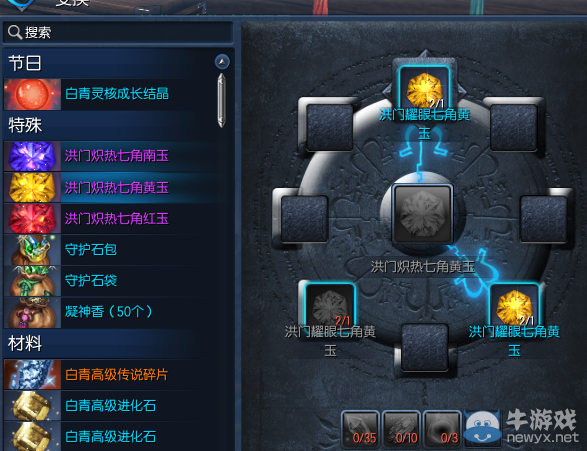Collapse the 节日 category with the arrow button

222,62
